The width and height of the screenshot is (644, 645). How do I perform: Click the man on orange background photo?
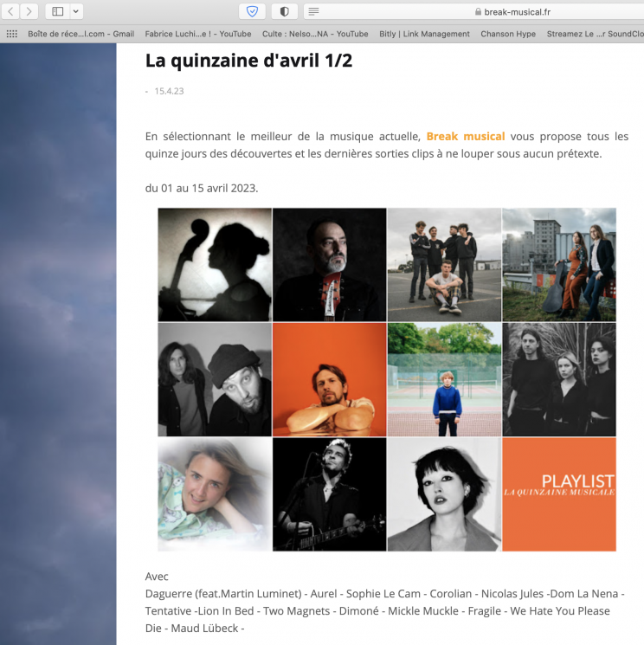[330, 379]
